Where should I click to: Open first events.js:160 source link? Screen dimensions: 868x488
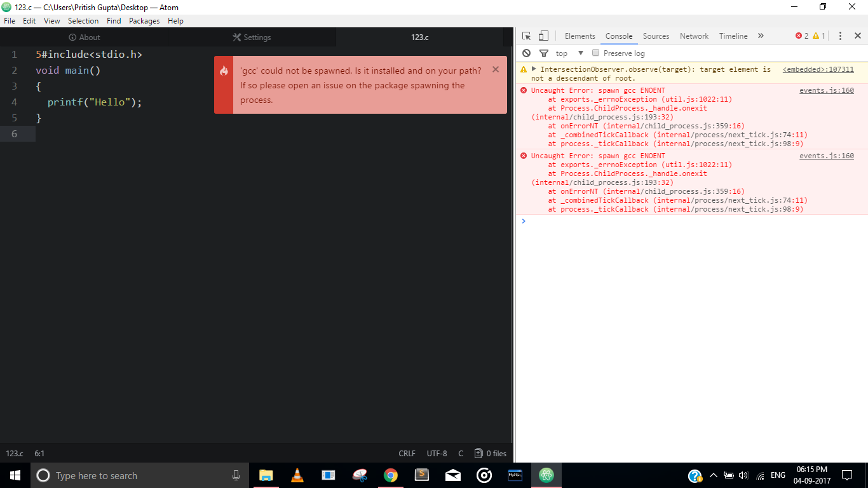coord(827,90)
